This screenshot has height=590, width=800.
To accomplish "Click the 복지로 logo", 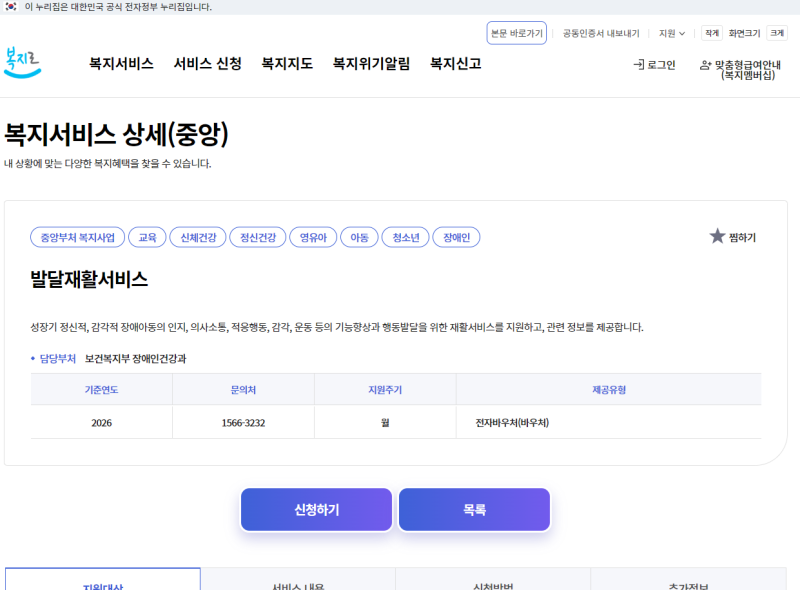I will 22,63.
